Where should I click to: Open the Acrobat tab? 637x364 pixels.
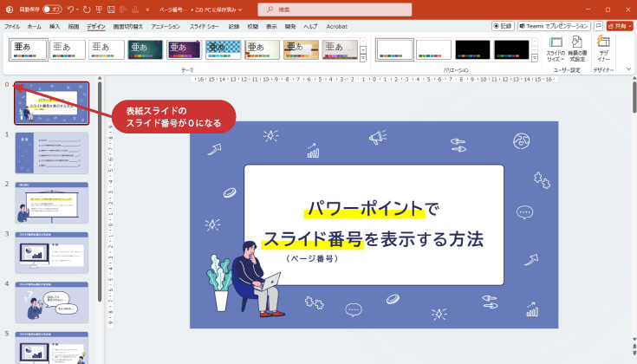[x=337, y=26]
